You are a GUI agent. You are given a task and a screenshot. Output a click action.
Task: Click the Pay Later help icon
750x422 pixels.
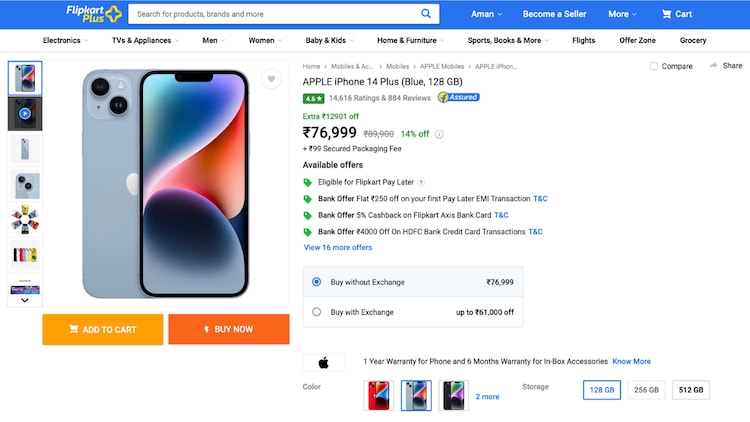pyautogui.click(x=421, y=183)
